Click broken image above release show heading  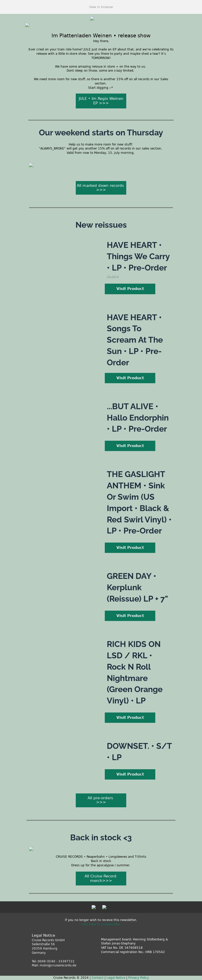tap(27, 25)
